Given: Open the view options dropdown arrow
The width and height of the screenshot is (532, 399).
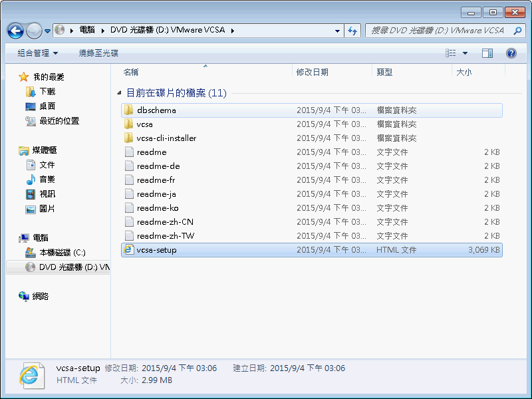Looking at the screenshot, I should 465,53.
